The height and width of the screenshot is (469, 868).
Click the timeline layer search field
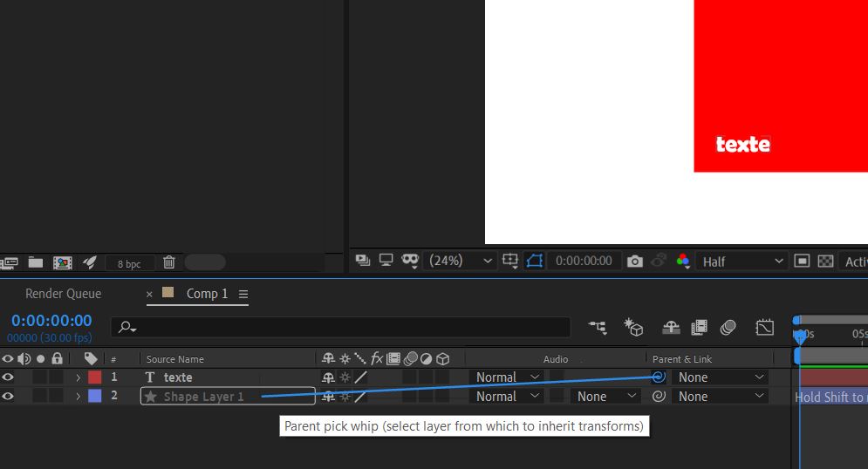(x=340, y=327)
